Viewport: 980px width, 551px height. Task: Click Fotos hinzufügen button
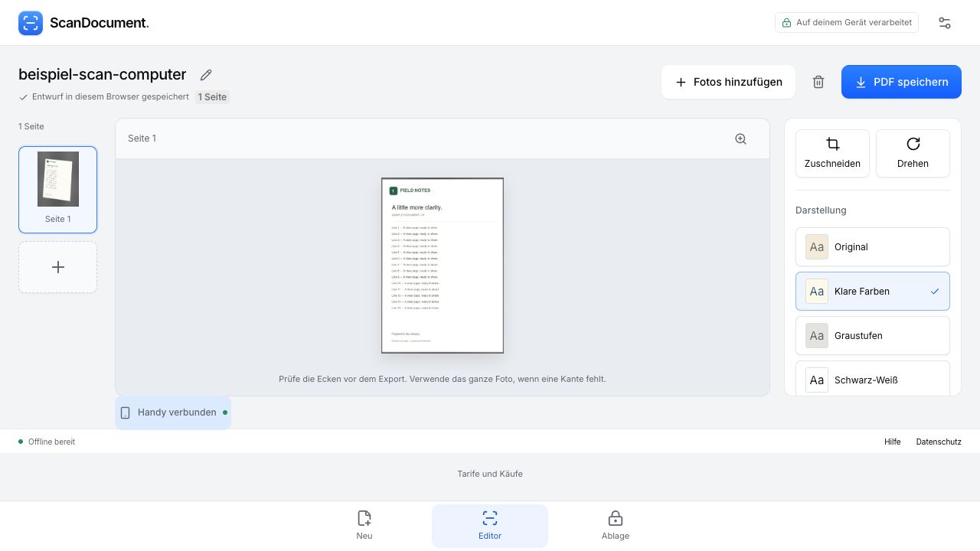(x=728, y=82)
